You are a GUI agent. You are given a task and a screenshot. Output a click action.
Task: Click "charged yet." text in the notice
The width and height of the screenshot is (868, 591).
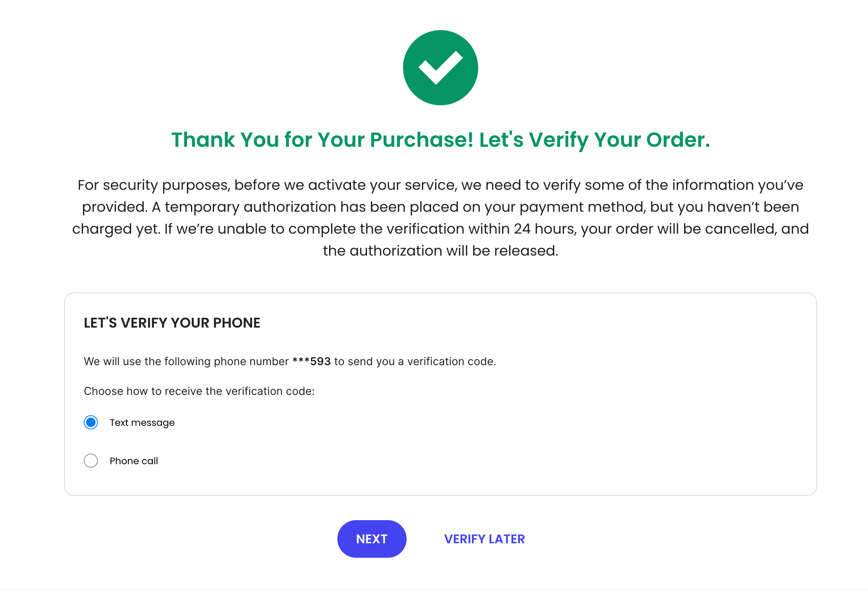116,229
